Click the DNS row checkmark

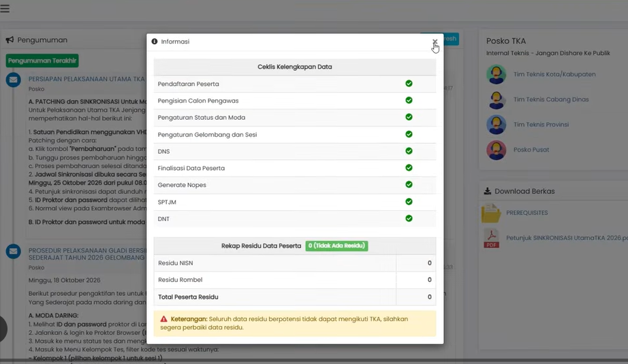[x=409, y=151]
